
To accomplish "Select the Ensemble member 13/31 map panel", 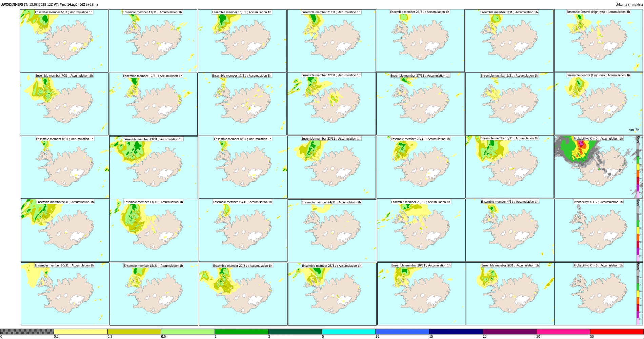I will tap(154, 167).
